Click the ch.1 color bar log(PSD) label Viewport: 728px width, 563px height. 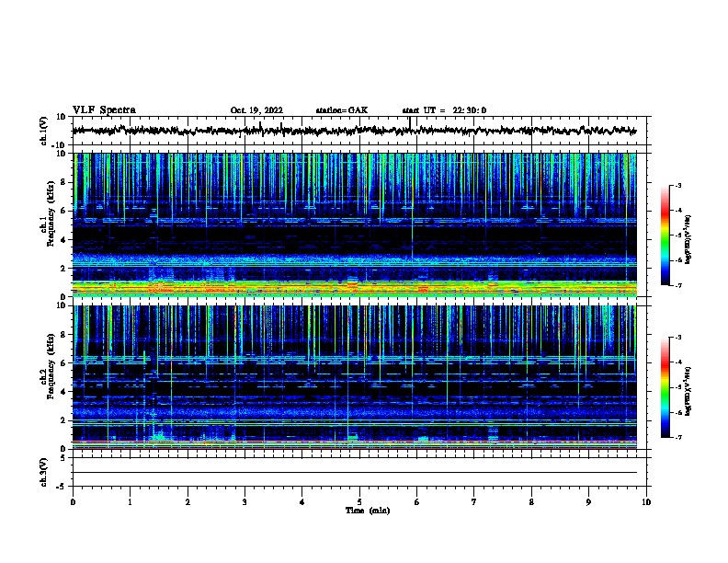[688, 239]
